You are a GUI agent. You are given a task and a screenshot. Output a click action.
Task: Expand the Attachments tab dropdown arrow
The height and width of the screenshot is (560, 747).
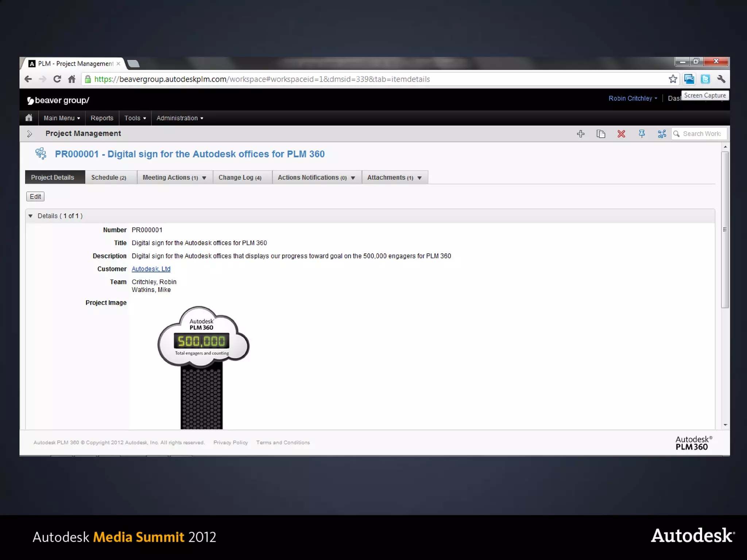pyautogui.click(x=419, y=178)
